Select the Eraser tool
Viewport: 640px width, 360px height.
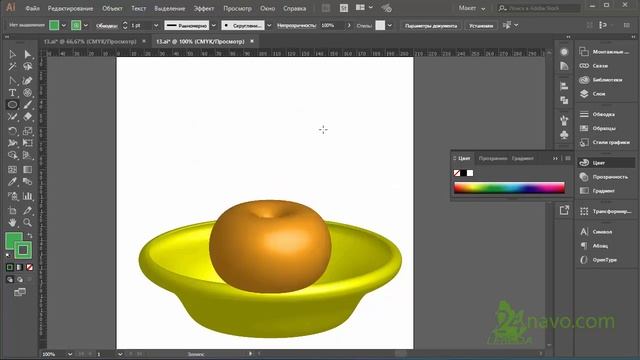click(x=27, y=117)
